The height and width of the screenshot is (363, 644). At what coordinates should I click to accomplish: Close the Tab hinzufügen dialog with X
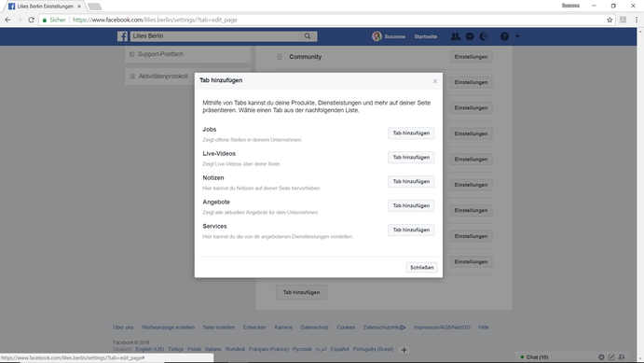pos(435,81)
